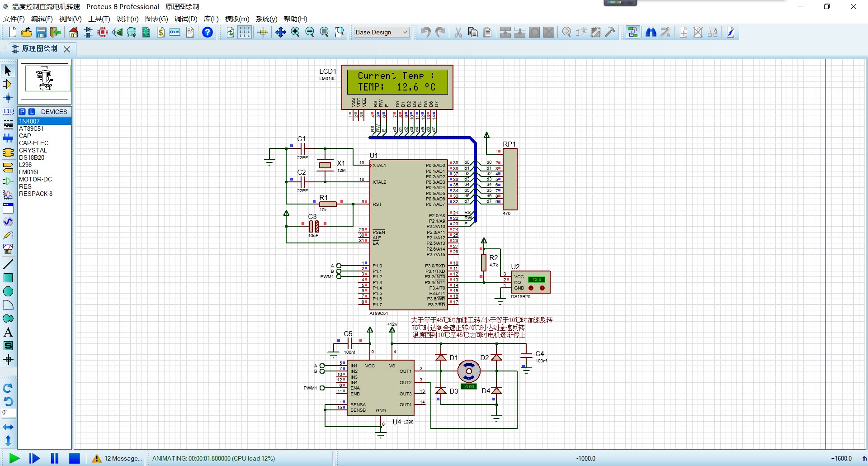Click the L library manage button

[x=32, y=112]
